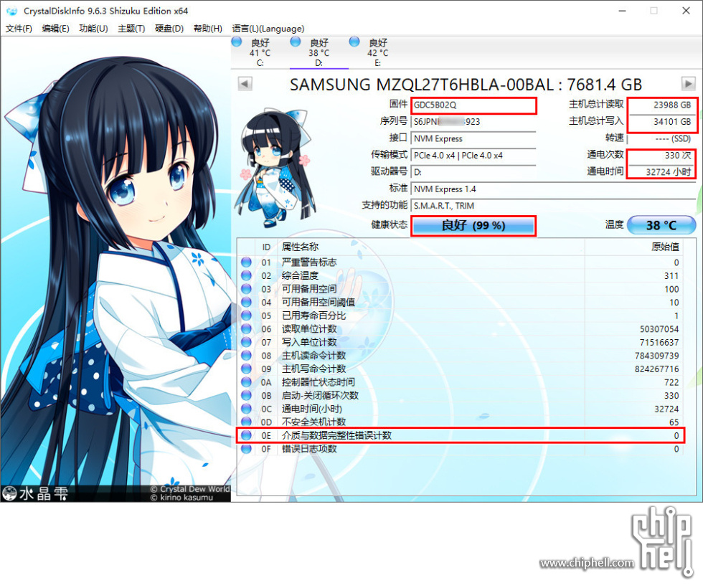Click the status orb for 通电时间(小时) row

coord(246,409)
